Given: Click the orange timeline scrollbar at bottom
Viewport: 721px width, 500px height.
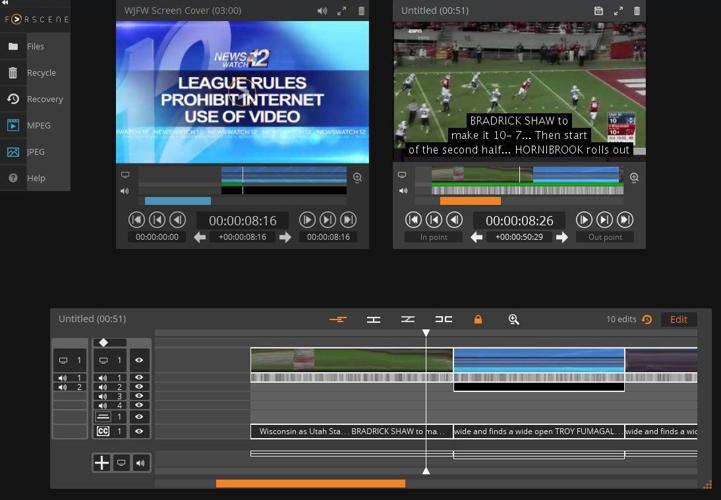Looking at the screenshot, I should click(x=310, y=483).
